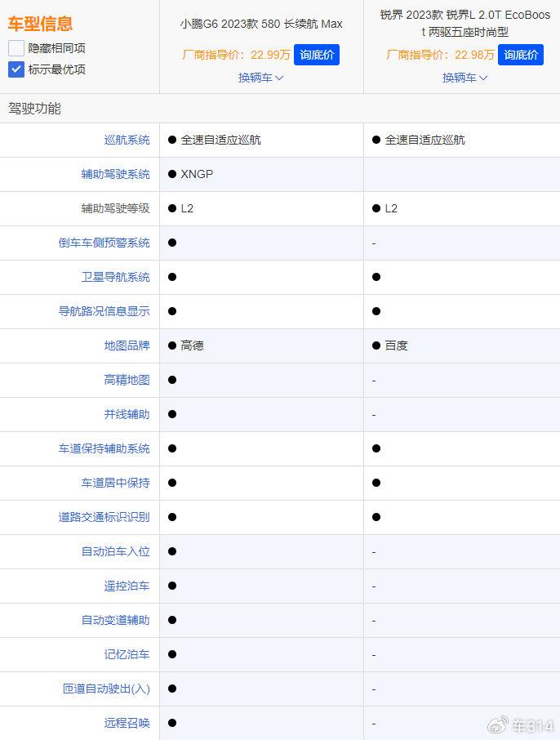Open the 高精地图 link
The image size is (560, 740).
pos(127,380)
